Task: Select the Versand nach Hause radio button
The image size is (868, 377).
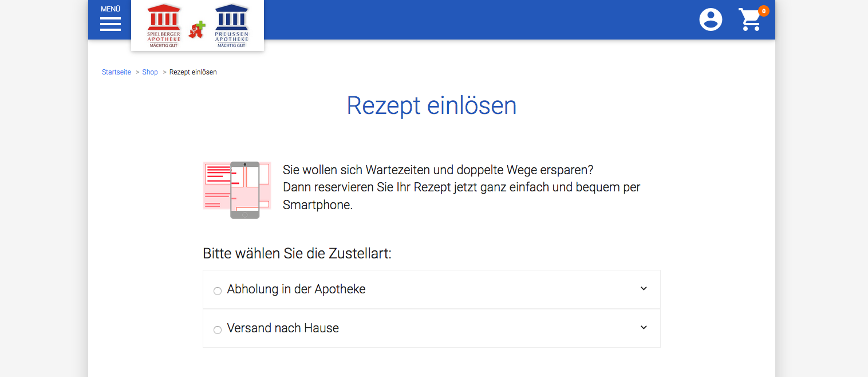Action: click(x=218, y=330)
